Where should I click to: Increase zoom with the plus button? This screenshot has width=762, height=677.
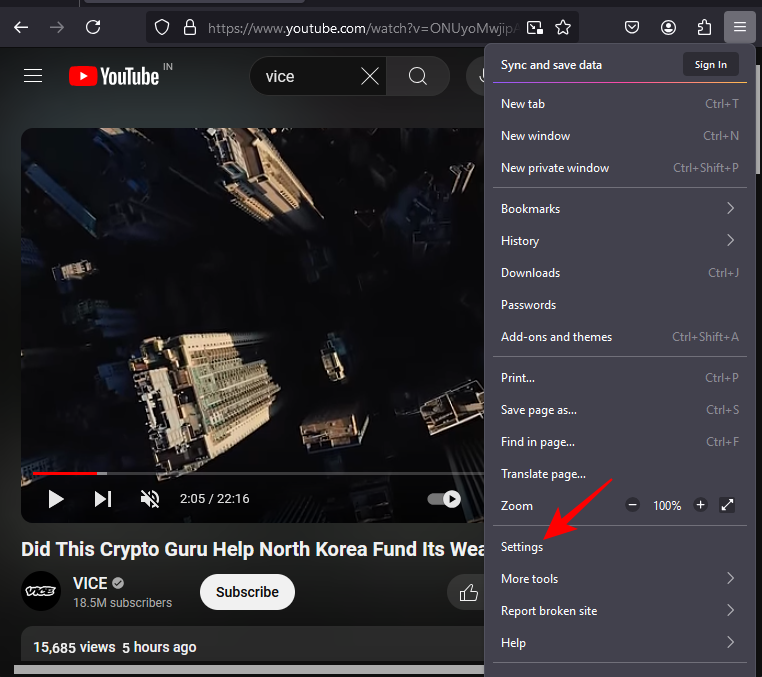pyautogui.click(x=700, y=506)
